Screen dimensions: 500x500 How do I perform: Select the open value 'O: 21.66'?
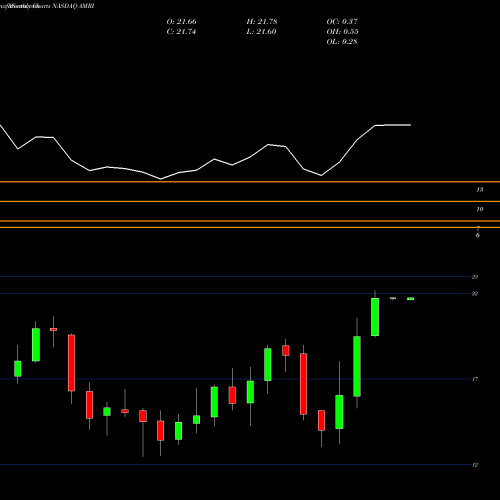181,22
